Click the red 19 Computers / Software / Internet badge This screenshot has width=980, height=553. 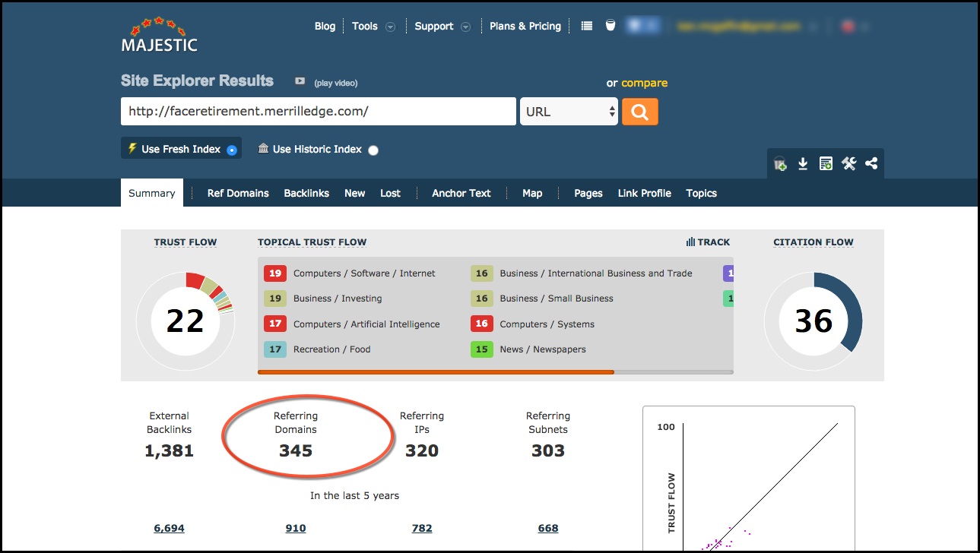pyautogui.click(x=275, y=273)
